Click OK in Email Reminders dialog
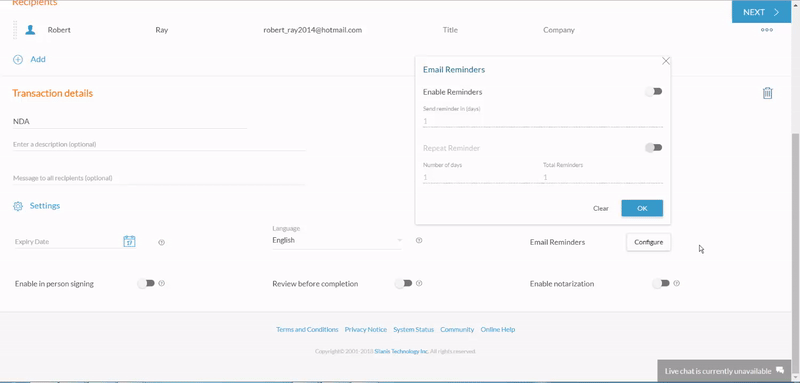 click(x=642, y=208)
